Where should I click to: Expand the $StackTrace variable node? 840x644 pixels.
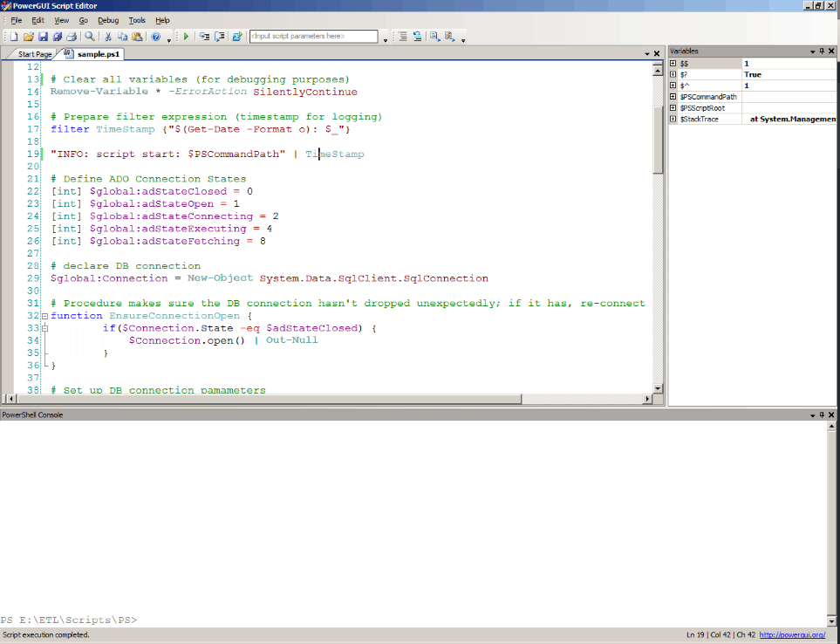pyautogui.click(x=673, y=119)
